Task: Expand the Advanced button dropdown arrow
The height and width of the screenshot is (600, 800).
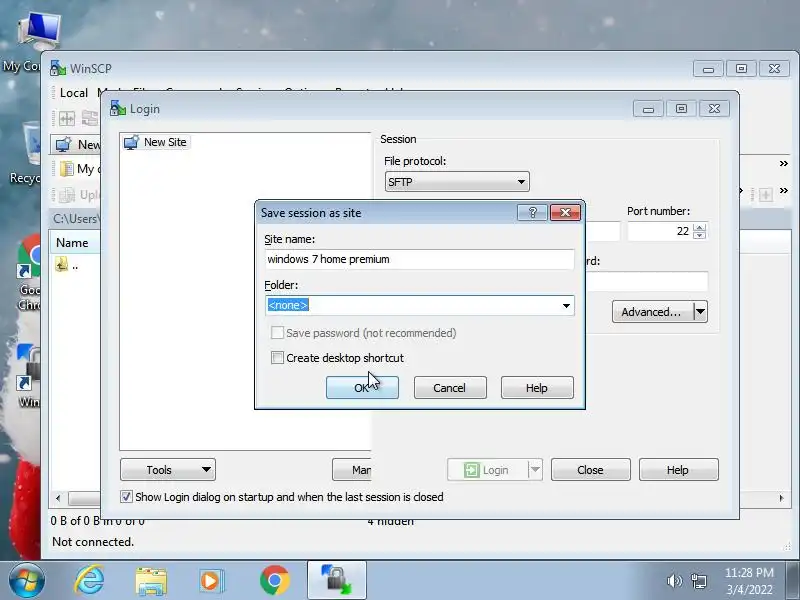Action: (701, 312)
